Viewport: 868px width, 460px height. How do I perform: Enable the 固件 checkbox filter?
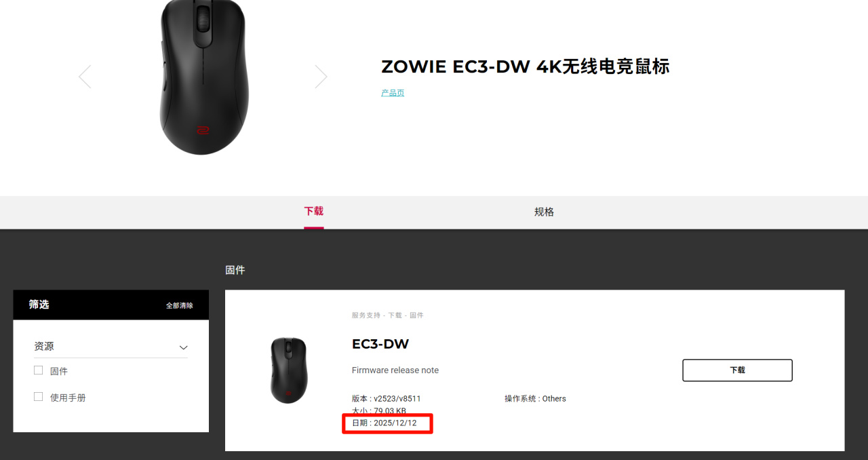39,370
